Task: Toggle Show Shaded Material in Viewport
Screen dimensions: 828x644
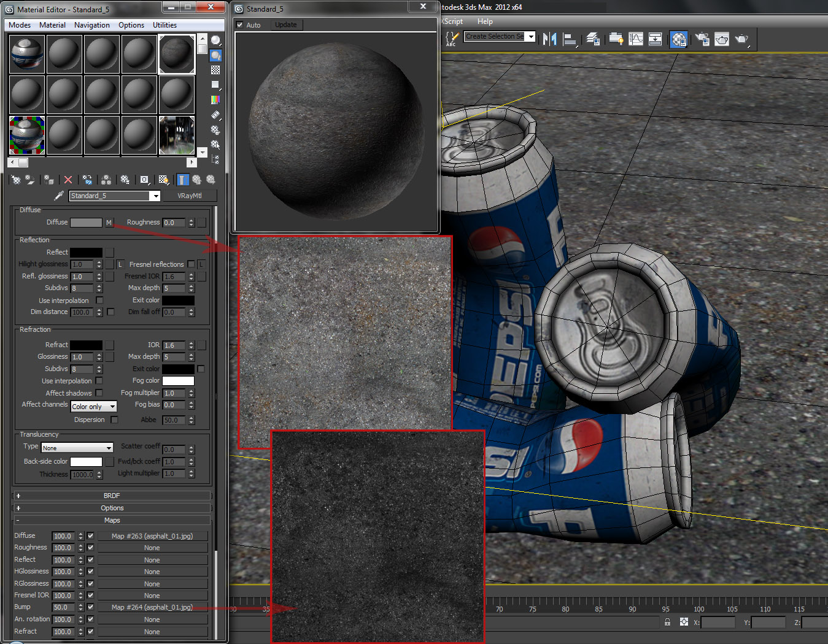Action: [163, 180]
